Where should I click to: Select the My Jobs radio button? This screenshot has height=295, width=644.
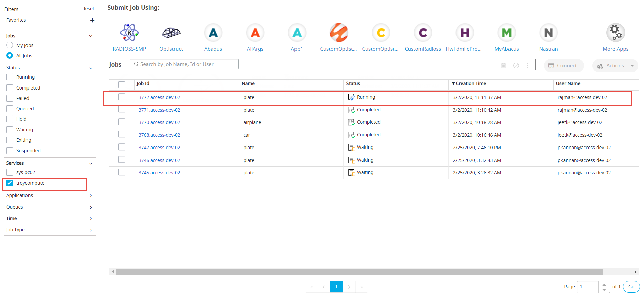click(x=10, y=45)
